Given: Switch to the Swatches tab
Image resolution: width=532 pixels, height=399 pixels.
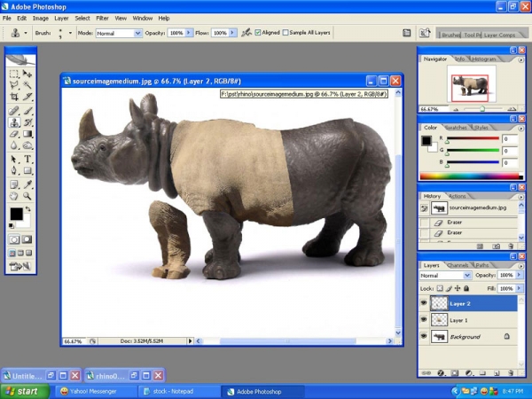Looking at the screenshot, I should click(x=456, y=128).
